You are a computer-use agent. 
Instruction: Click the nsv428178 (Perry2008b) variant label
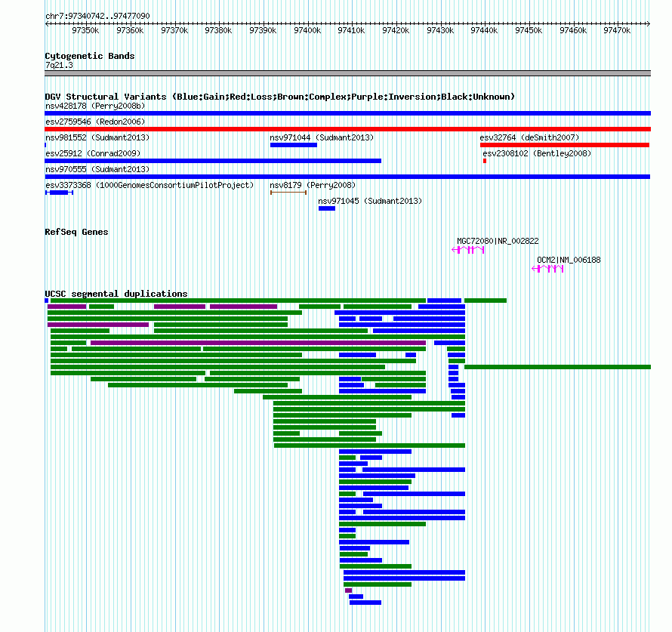pos(95,106)
